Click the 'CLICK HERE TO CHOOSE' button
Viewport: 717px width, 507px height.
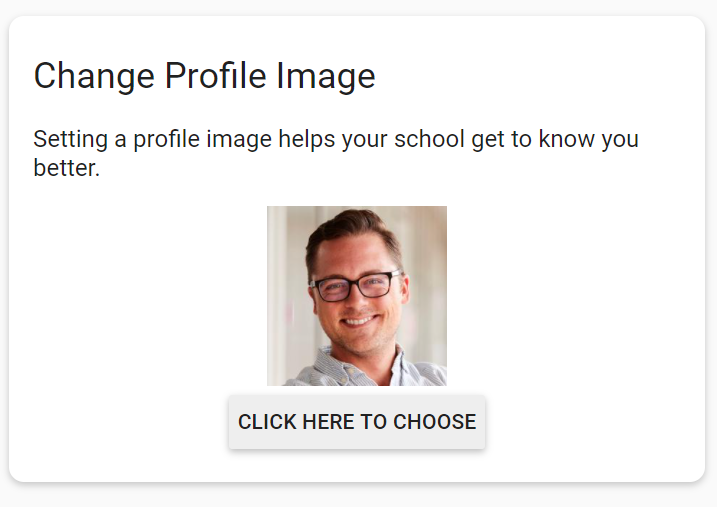[357, 422]
